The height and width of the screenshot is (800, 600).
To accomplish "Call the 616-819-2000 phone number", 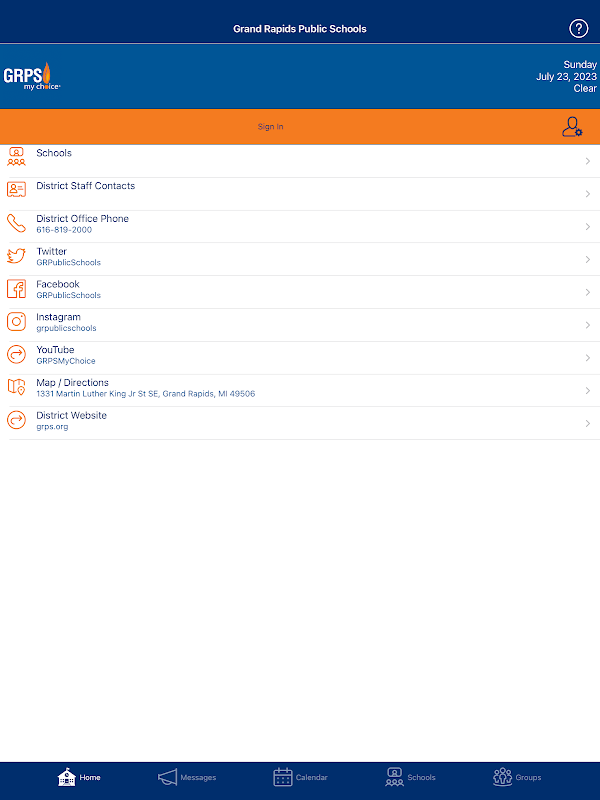I will 64,230.
